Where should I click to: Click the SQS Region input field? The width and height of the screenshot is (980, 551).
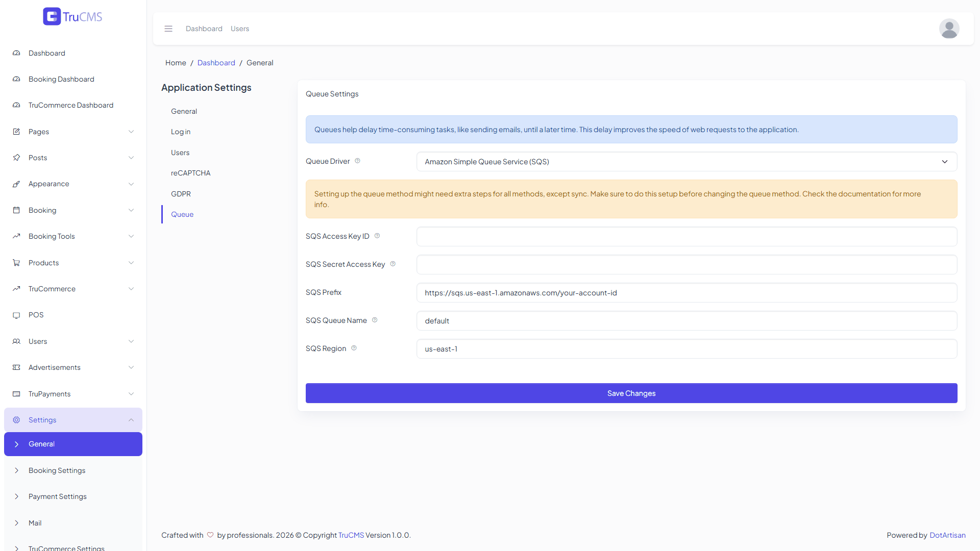point(687,349)
